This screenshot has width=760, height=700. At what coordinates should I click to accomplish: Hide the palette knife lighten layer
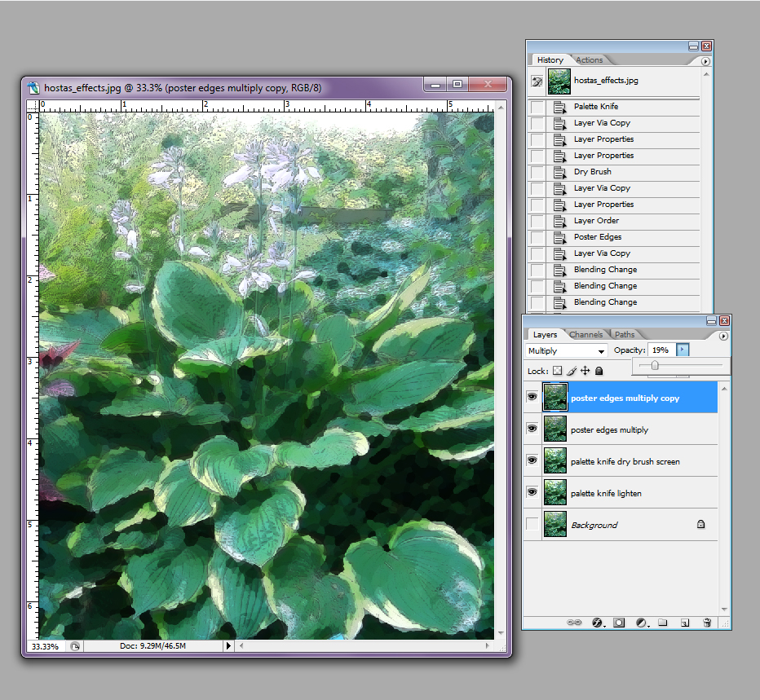[532, 492]
